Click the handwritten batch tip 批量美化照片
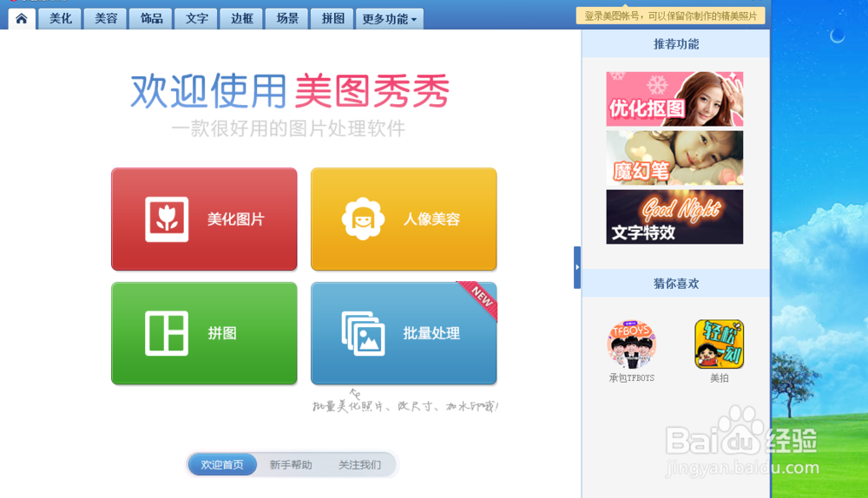This screenshot has height=498, width=868. click(x=405, y=405)
